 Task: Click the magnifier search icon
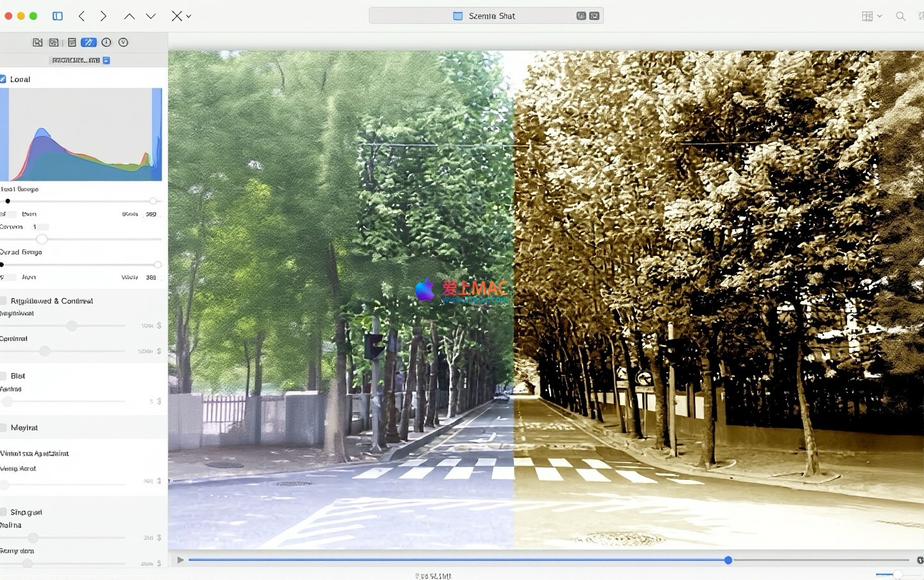point(900,16)
